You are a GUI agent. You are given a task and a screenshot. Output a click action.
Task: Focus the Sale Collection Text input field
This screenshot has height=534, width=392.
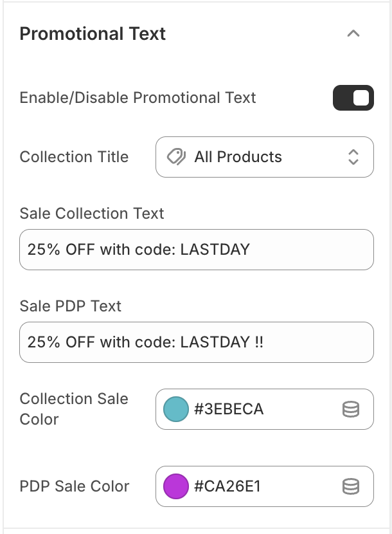[x=196, y=250]
